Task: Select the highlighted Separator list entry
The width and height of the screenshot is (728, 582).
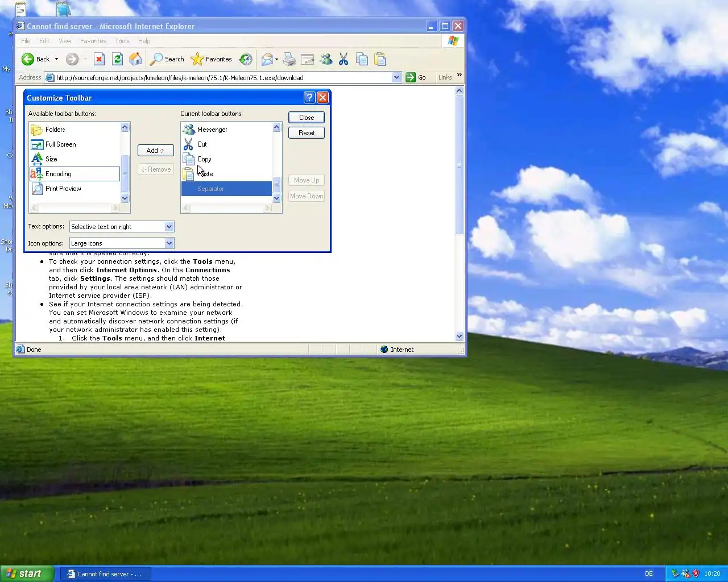Action: click(226, 189)
